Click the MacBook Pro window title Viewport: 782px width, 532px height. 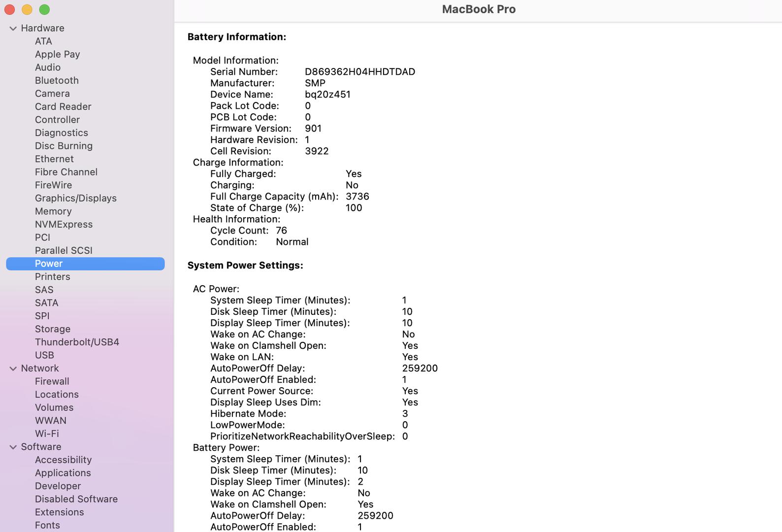click(479, 9)
